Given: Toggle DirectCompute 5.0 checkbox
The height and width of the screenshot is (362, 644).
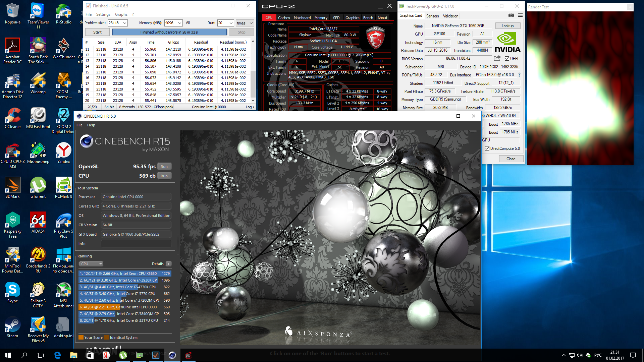Looking at the screenshot, I should [487, 148].
